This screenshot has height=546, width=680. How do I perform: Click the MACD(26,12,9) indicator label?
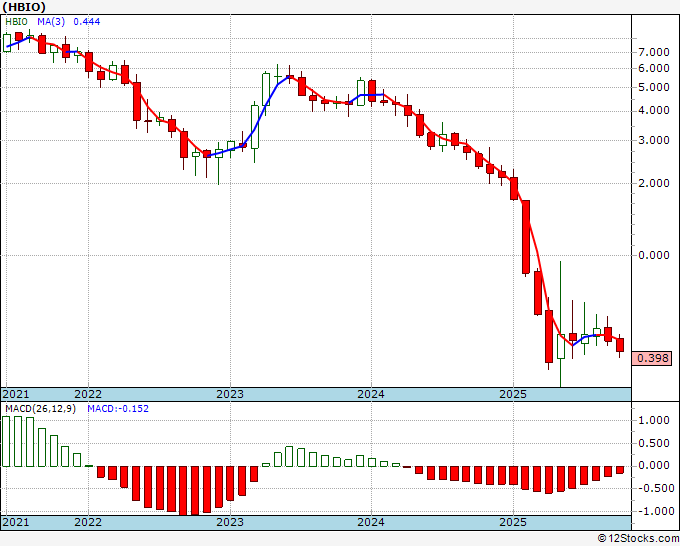click(x=40, y=409)
